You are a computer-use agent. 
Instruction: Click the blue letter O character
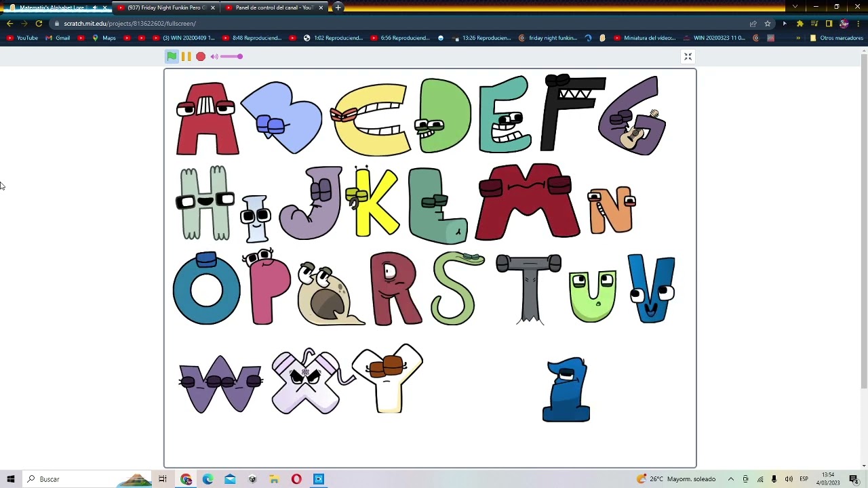tap(206, 288)
